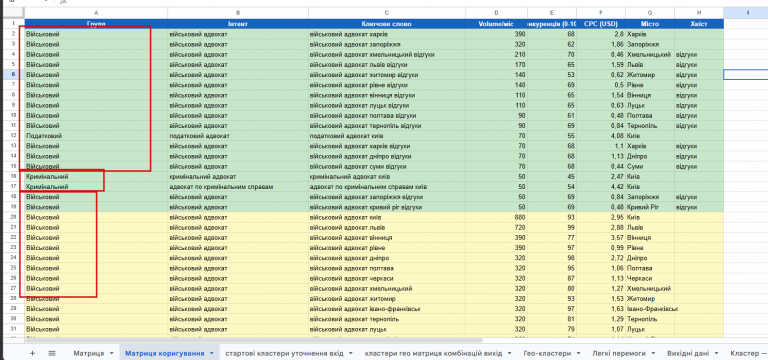Viewport: 768px width, 360px height.
Task: Select cell військовий адвокат харків in row 2
Action: point(387,34)
